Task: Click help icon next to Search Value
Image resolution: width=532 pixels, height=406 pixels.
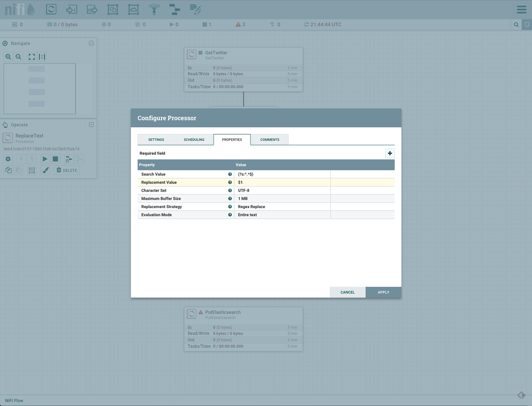Action: pyautogui.click(x=230, y=175)
